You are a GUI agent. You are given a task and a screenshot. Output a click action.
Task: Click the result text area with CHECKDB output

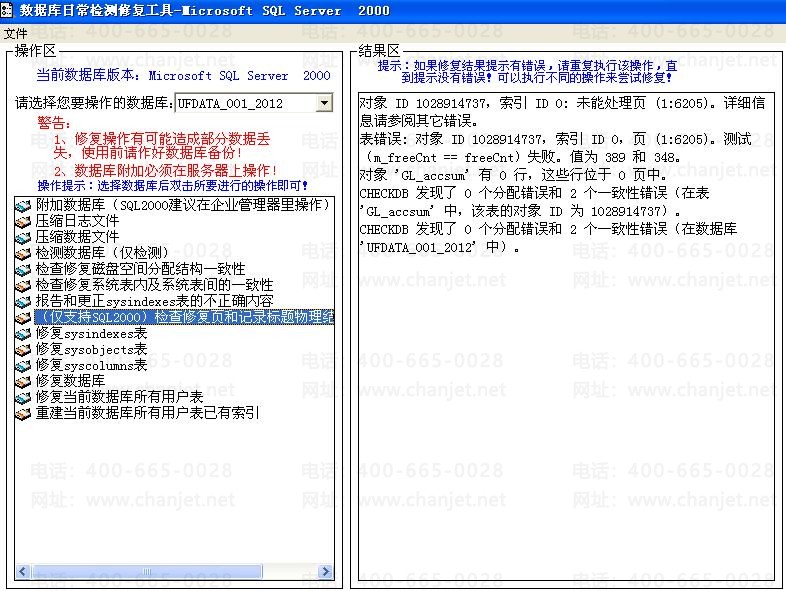pyautogui.click(x=566, y=336)
